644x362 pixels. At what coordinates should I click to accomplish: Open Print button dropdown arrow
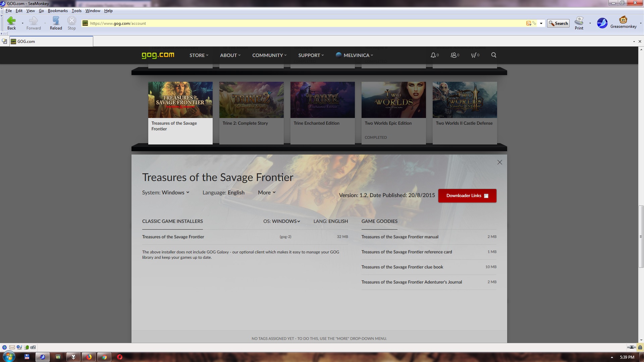pyautogui.click(x=590, y=23)
